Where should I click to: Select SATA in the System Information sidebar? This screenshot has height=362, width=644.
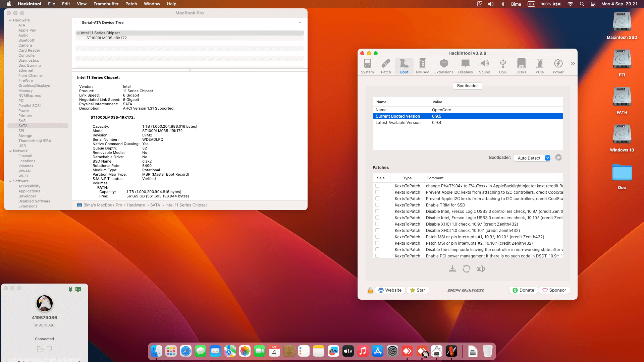point(23,126)
